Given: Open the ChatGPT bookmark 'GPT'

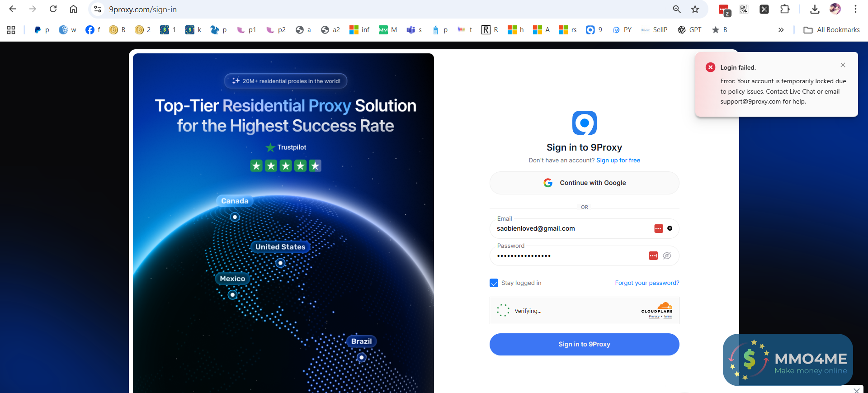Looking at the screenshot, I should click(689, 30).
